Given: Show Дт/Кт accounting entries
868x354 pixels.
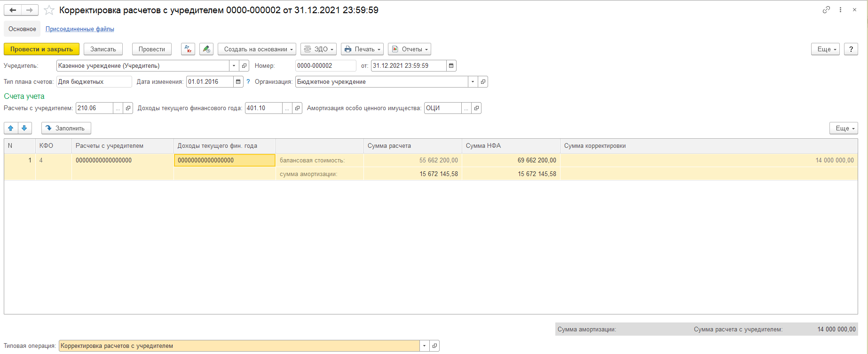Looking at the screenshot, I should point(188,49).
